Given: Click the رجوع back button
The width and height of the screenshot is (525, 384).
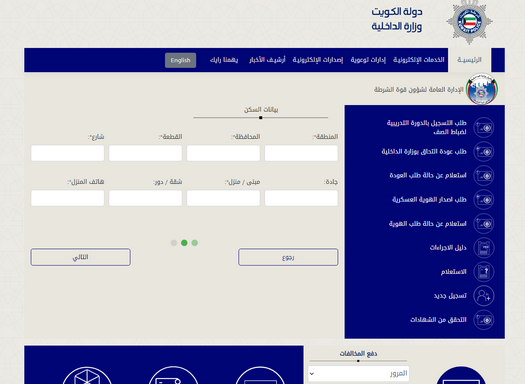Looking at the screenshot, I should click(288, 257).
